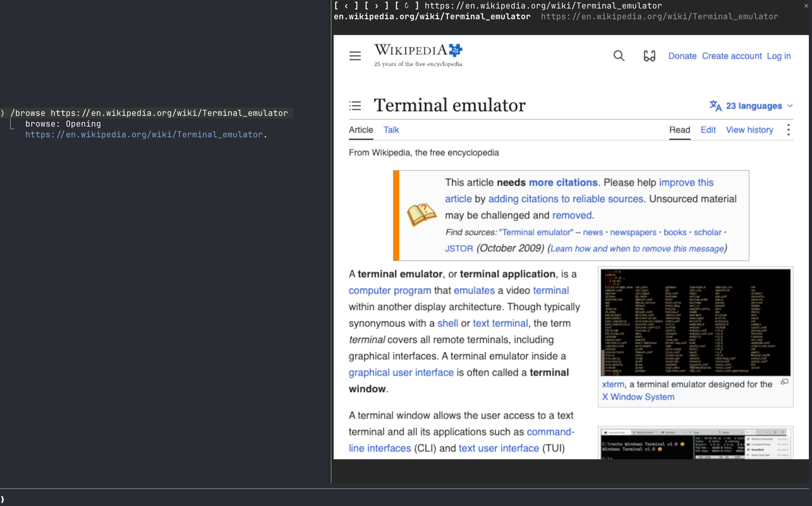
Task: Follow the 'emulates' link
Action: 474,290
